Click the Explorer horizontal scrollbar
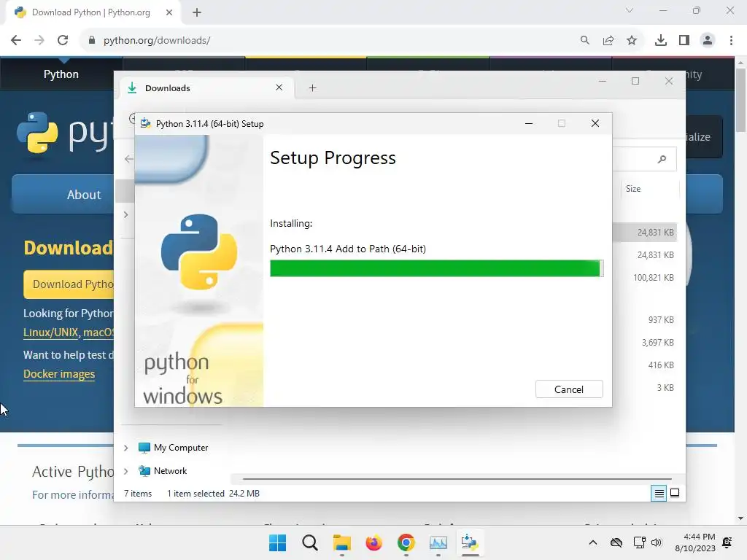Viewport: 747px width, 560px height. [457, 478]
